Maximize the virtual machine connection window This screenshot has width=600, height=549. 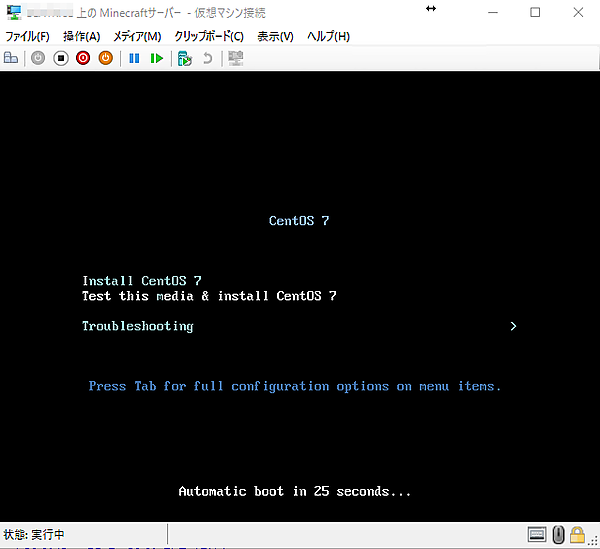coord(535,13)
